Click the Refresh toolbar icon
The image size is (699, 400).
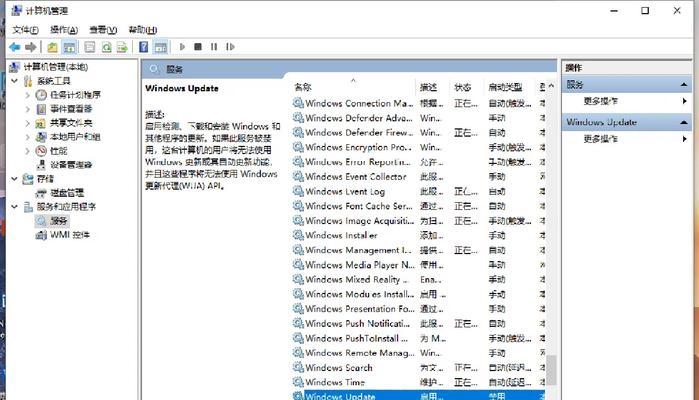(106, 47)
